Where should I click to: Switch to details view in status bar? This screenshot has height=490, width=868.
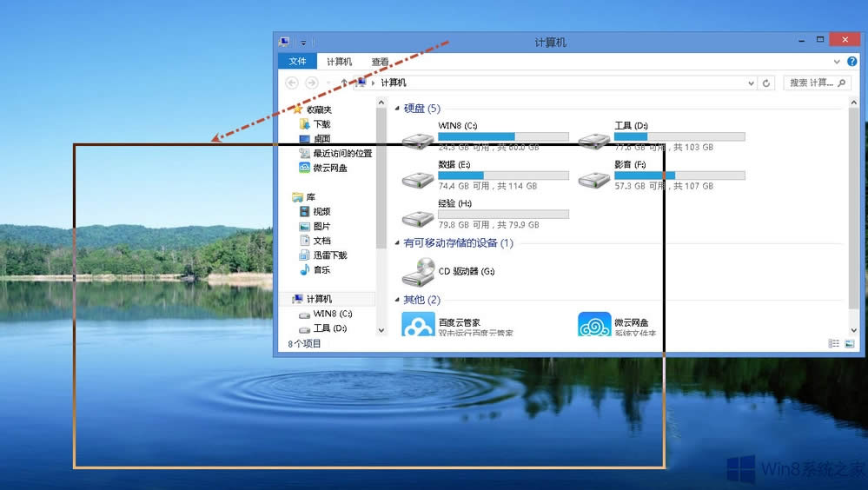pos(833,343)
